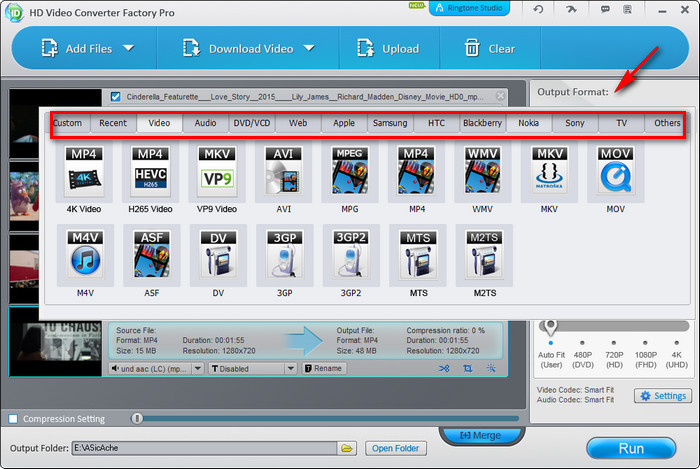Open the DVD/VCD tab
The height and width of the screenshot is (469, 700).
click(x=252, y=123)
